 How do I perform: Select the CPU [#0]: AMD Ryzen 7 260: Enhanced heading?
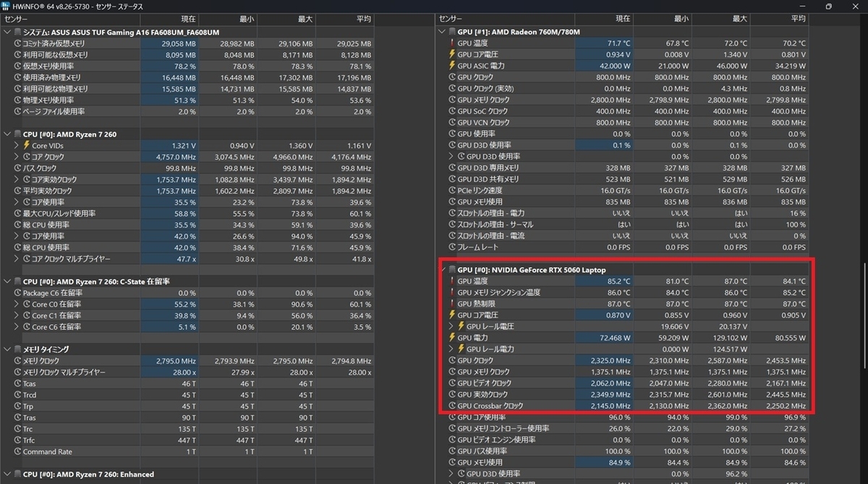click(88, 474)
